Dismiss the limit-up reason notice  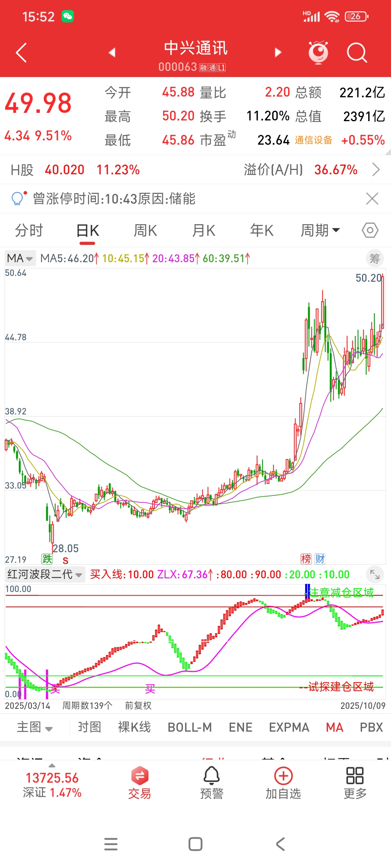pyautogui.click(x=372, y=199)
